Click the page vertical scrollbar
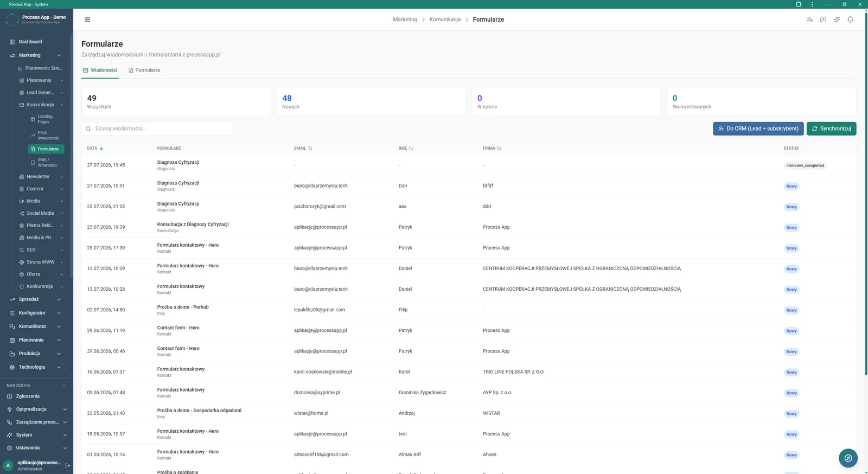This screenshot has height=474, width=868. (x=866, y=193)
